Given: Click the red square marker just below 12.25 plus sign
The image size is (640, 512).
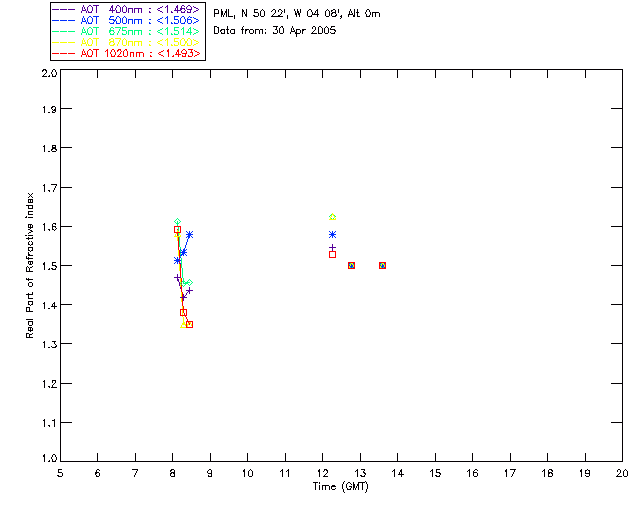Looking at the screenshot, I should [333, 254].
